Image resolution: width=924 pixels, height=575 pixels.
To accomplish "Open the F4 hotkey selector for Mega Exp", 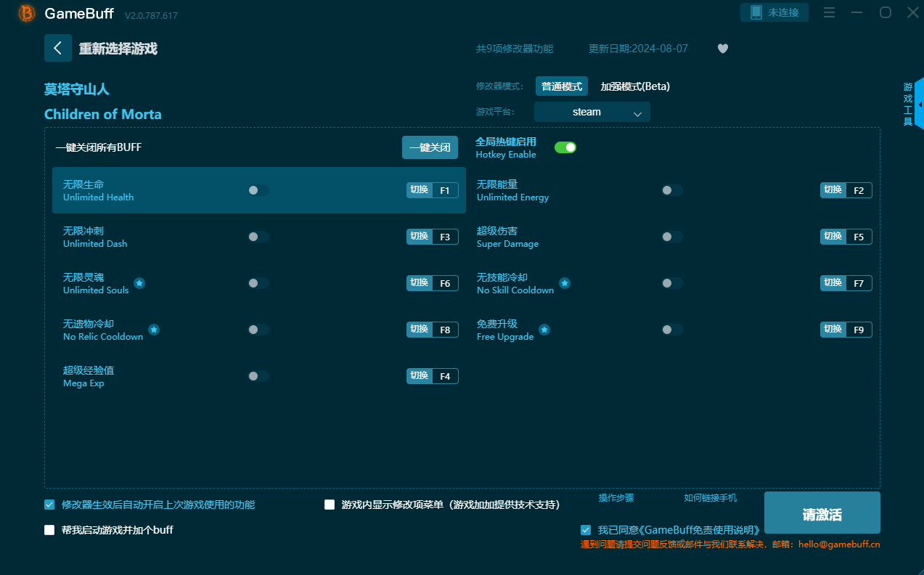I will pyautogui.click(x=444, y=376).
